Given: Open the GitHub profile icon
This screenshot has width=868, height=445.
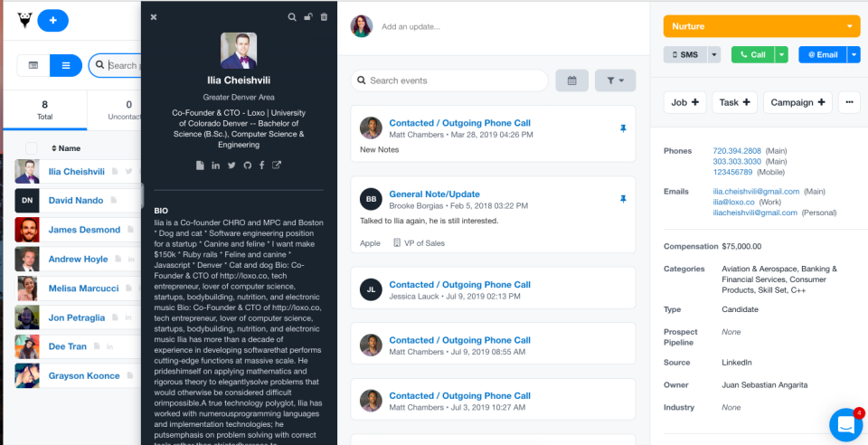Looking at the screenshot, I should (247, 165).
